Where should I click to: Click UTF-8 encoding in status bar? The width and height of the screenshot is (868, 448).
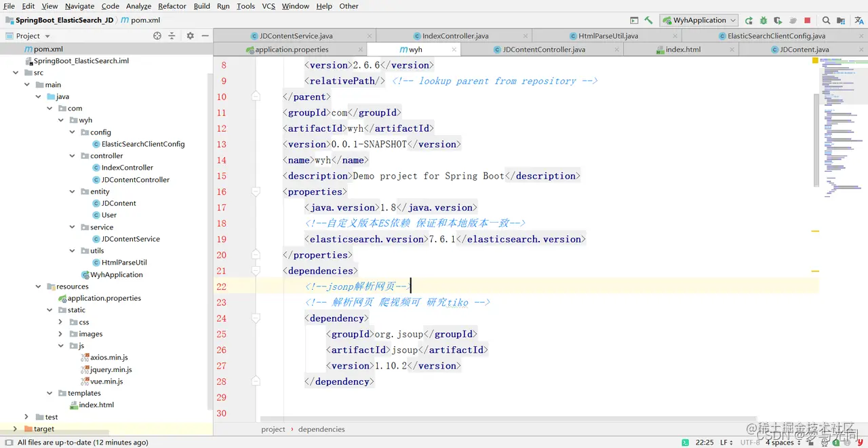click(x=750, y=443)
